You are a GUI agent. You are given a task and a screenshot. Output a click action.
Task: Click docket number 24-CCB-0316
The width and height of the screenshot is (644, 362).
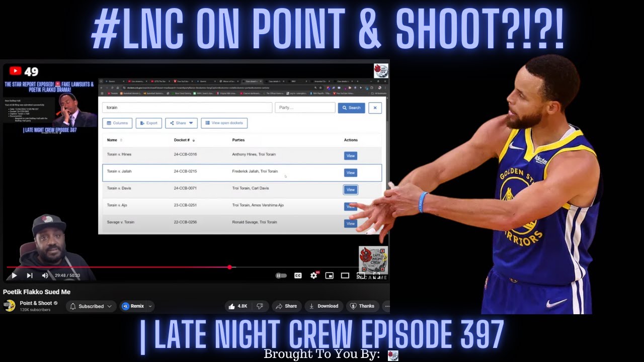click(185, 154)
